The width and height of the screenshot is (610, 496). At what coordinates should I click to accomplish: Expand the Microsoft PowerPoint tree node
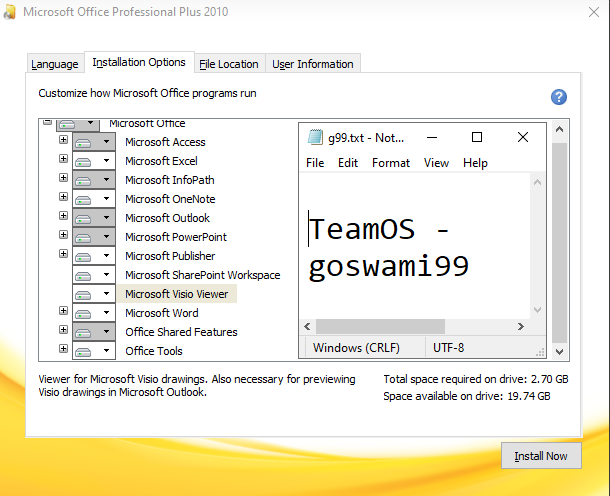click(x=64, y=236)
